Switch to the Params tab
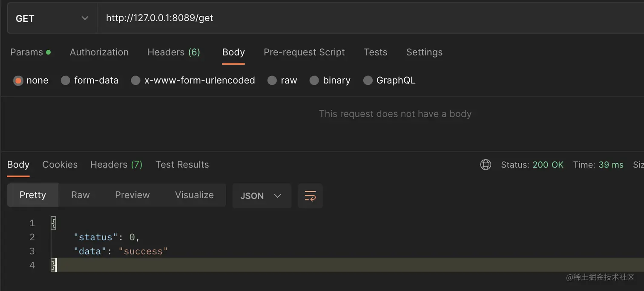Image resolution: width=644 pixels, height=291 pixels. (x=26, y=52)
